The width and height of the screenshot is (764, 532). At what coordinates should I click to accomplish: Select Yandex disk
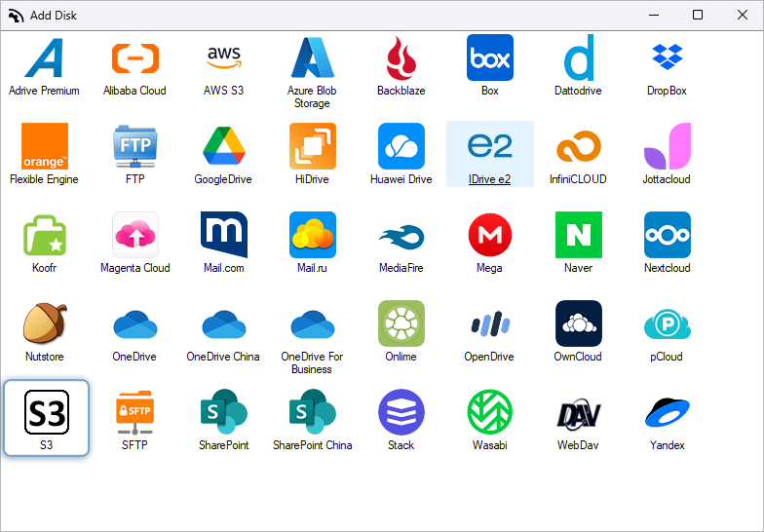(x=667, y=412)
